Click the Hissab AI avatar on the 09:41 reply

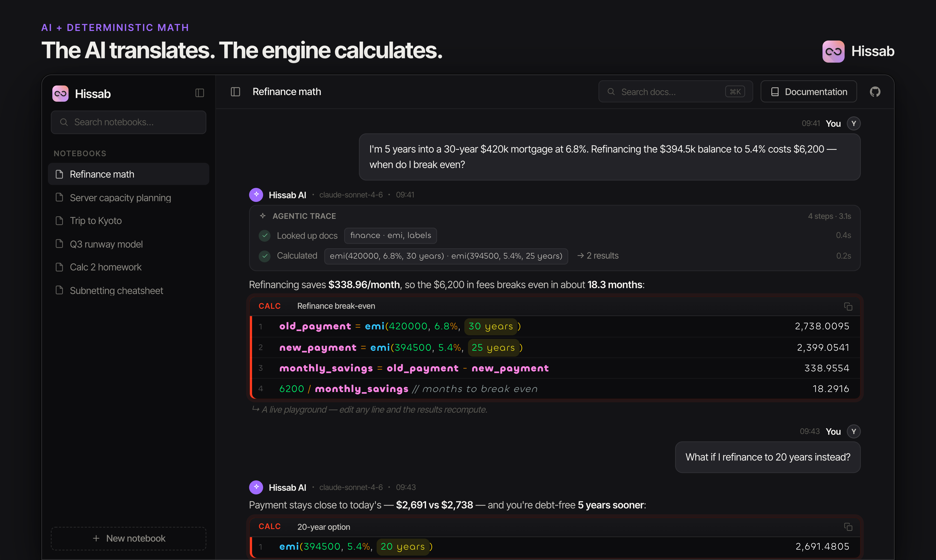click(x=256, y=195)
